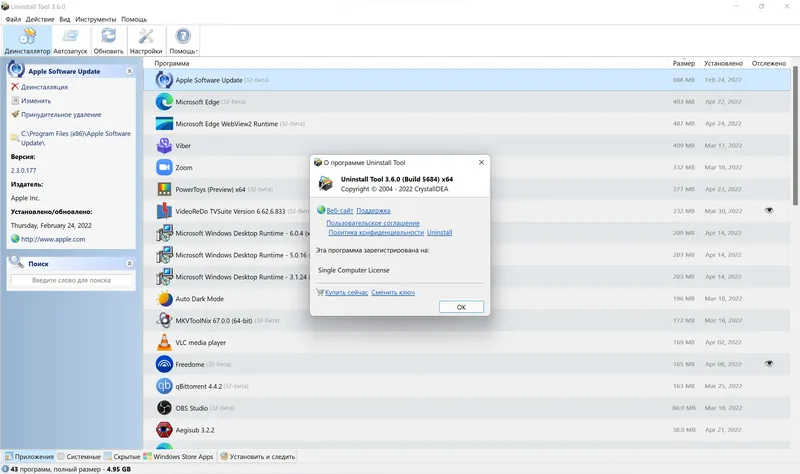Click the search field Введите слово для поиска
Image resolution: width=800 pixels, height=474 pixels.
(x=71, y=280)
